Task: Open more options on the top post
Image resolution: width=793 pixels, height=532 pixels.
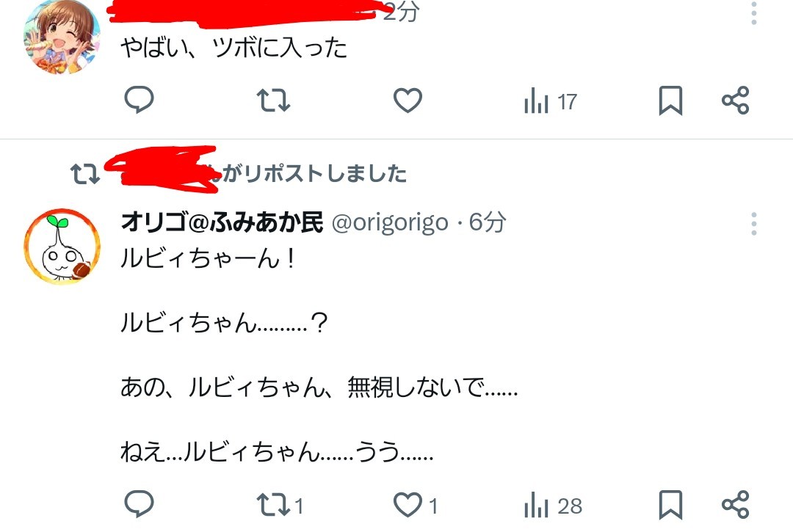Action: pos(753,12)
